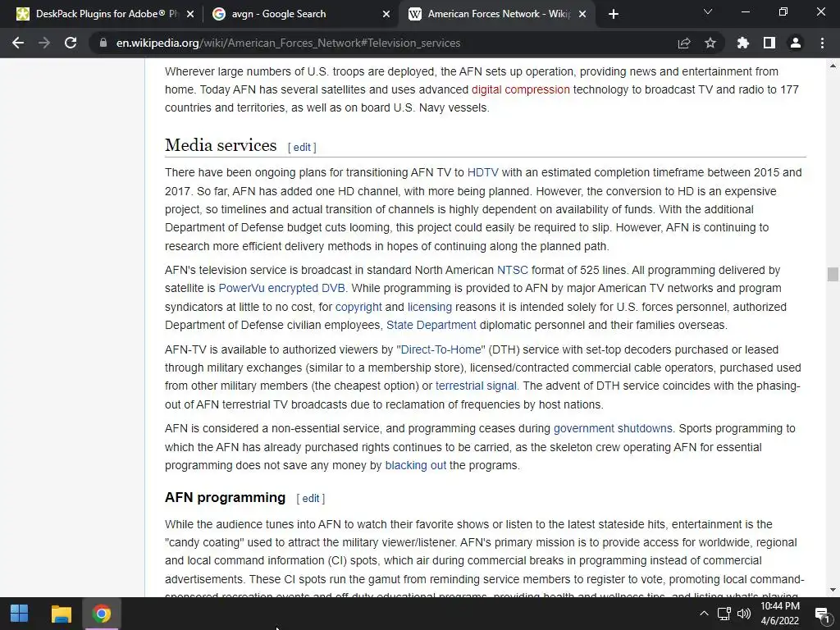The image size is (840, 630).
Task: Follow the NTSC link
Action: click(512, 270)
